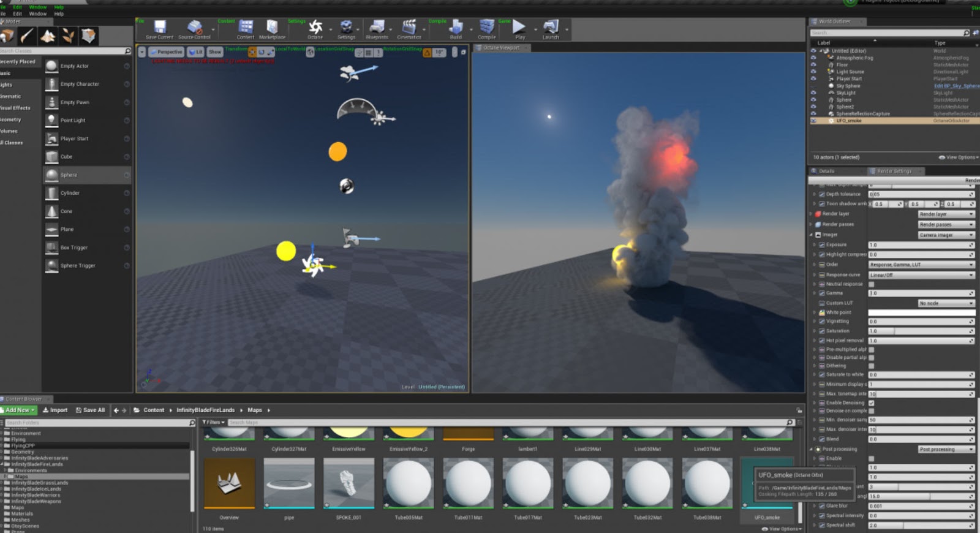
Task: Open the Window menu
Action: (x=38, y=13)
